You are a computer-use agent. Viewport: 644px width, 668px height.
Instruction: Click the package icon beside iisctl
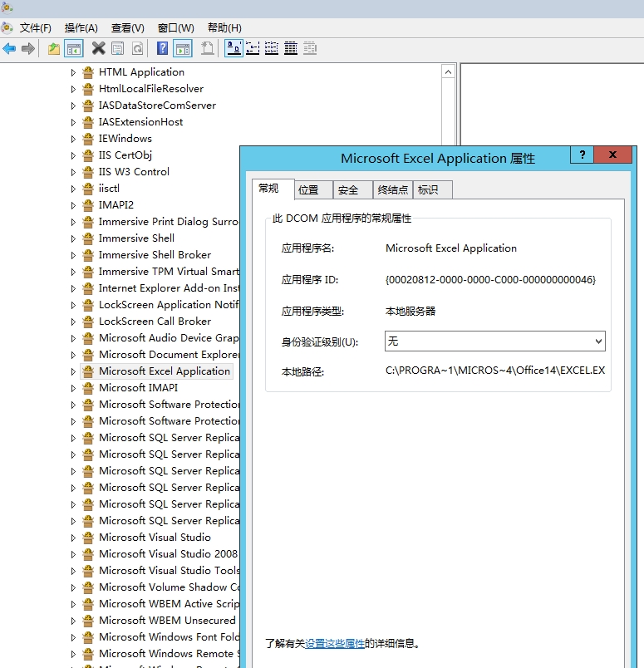point(88,189)
